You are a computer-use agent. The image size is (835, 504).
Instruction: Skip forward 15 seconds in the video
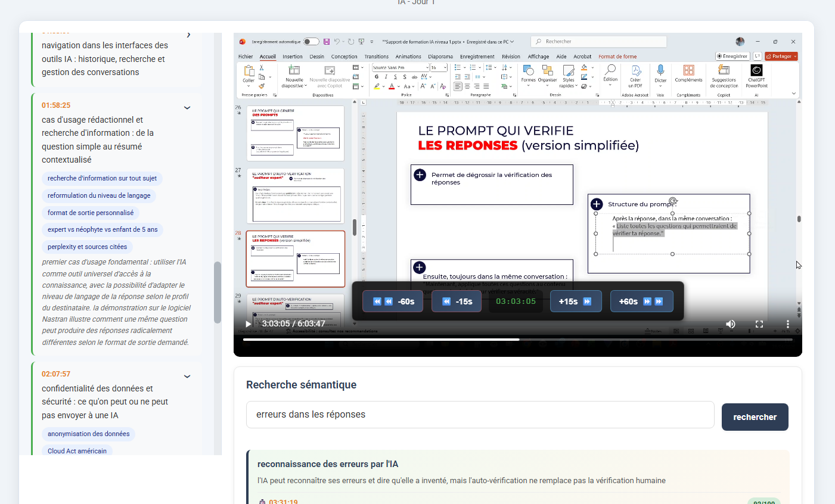tap(575, 301)
